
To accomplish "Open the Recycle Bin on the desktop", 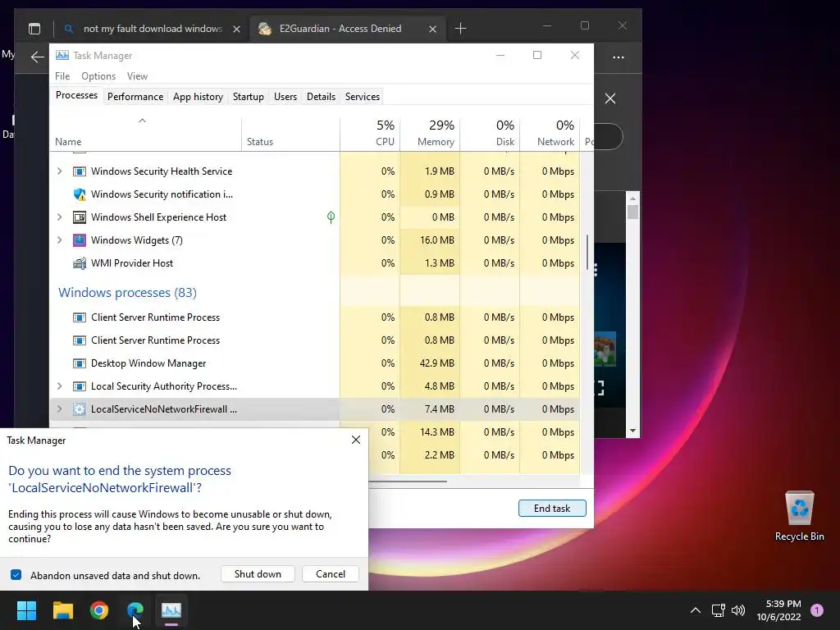I will point(799,517).
